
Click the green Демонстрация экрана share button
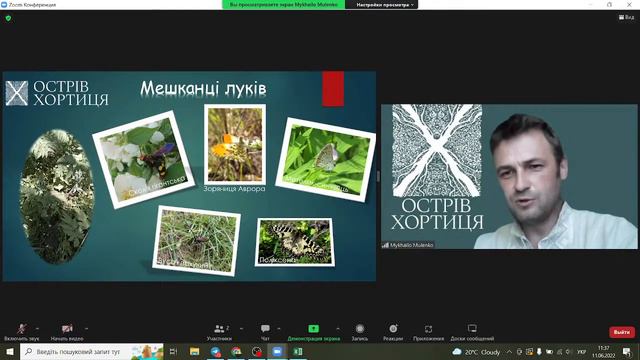point(313,332)
